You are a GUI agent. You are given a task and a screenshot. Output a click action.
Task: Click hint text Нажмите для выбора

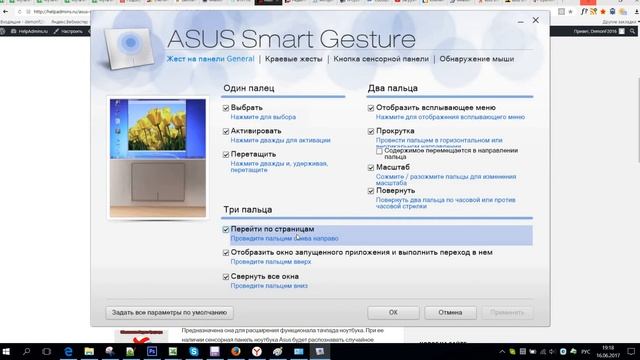coord(263,117)
